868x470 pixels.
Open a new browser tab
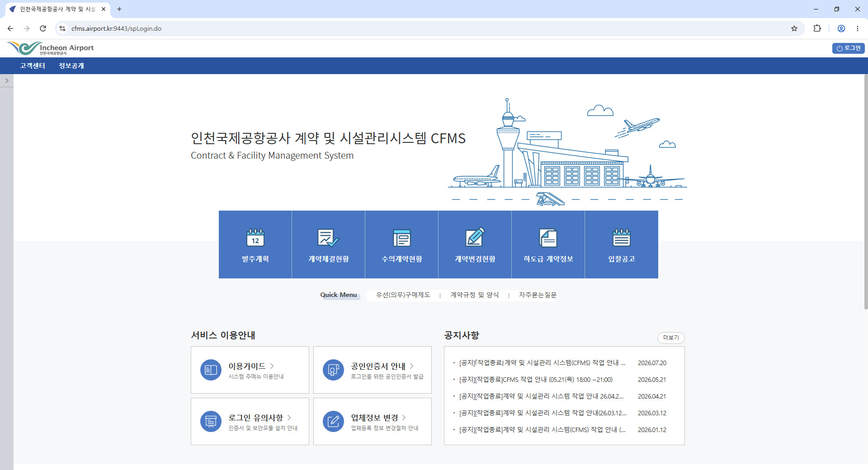point(119,9)
